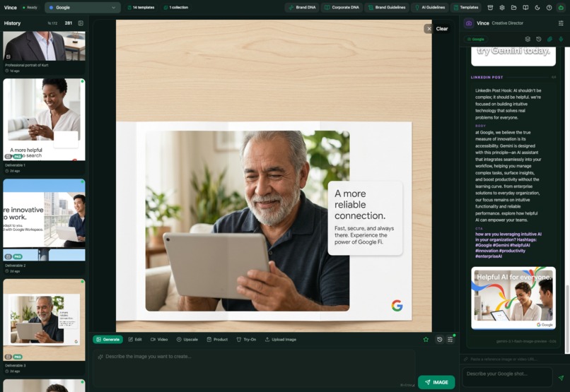Viewport: 570px width, 392px height.
Task: Open Brand DNA tab
Action: [302, 7]
